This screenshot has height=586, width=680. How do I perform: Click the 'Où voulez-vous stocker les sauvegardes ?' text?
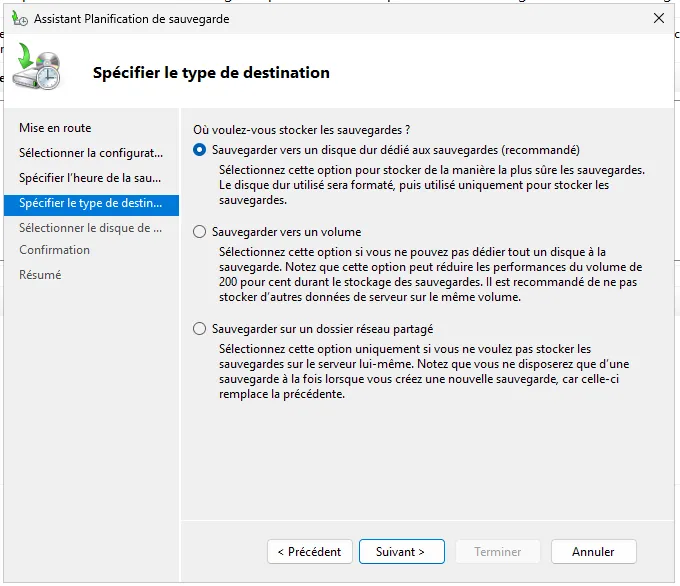pyautogui.click(x=301, y=130)
